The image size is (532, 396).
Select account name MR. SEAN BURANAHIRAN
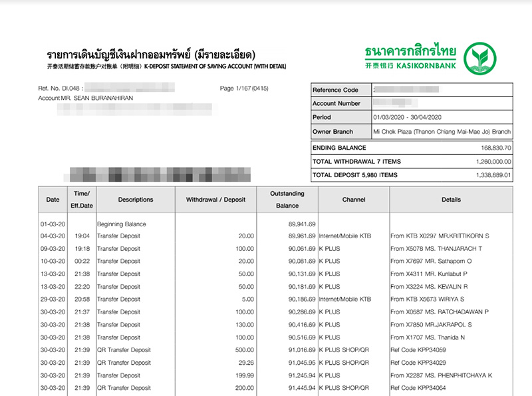click(x=96, y=98)
